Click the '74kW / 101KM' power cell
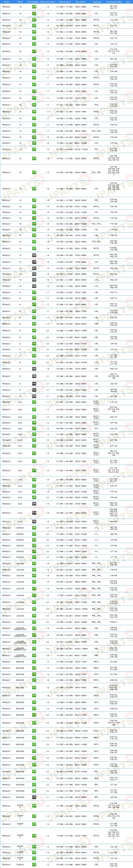The image size is (133, 868). (x=81, y=534)
